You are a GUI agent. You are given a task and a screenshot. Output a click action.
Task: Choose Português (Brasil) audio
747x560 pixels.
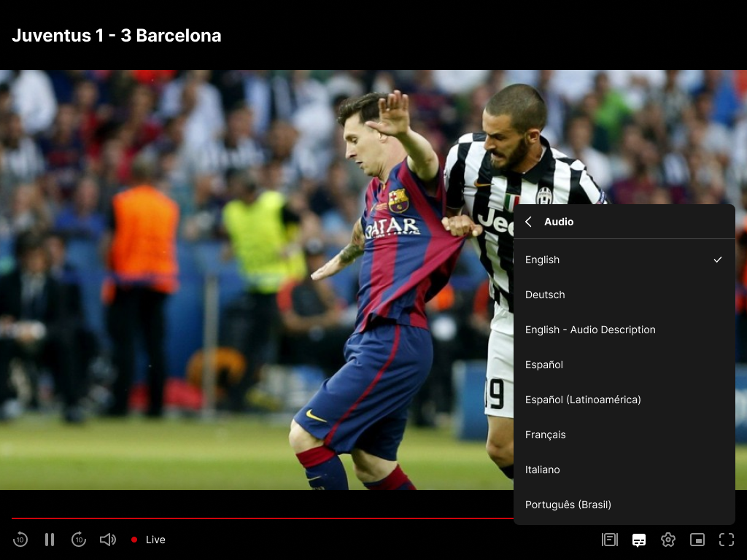[624, 505]
